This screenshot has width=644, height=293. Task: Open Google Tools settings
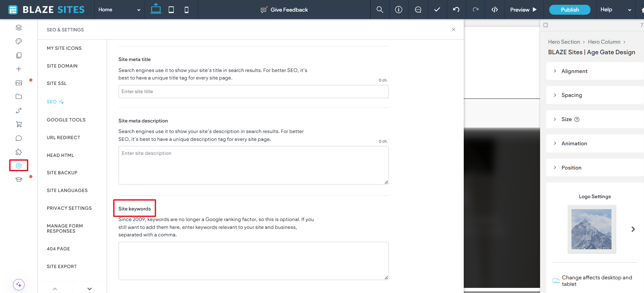pos(66,120)
